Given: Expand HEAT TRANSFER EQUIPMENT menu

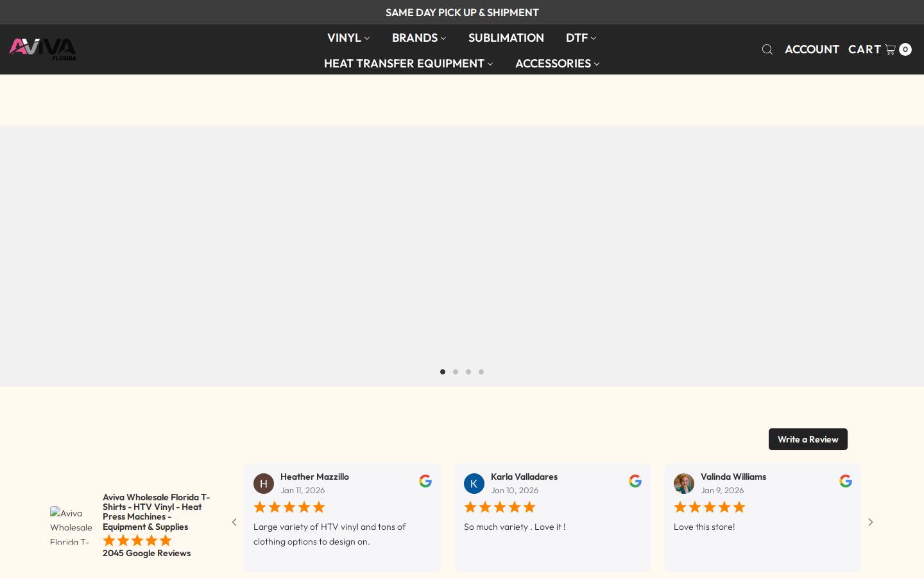Looking at the screenshot, I should 409,64.
